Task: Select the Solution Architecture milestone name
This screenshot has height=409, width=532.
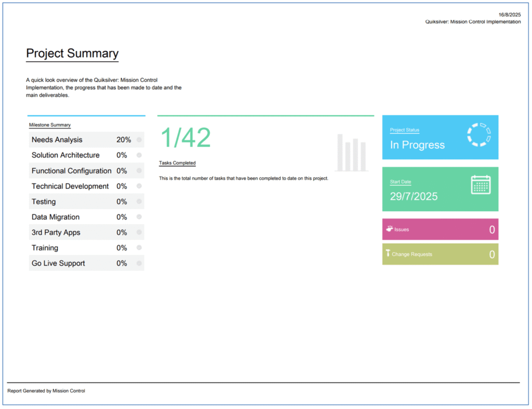Action: coord(65,155)
